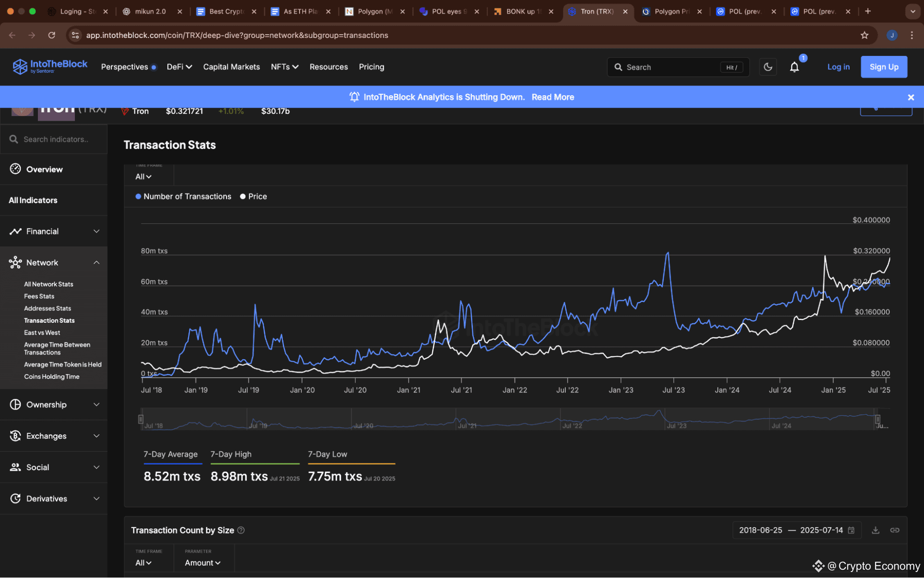The height and width of the screenshot is (578, 924).
Task: Open the Perspectives menu
Action: point(129,67)
